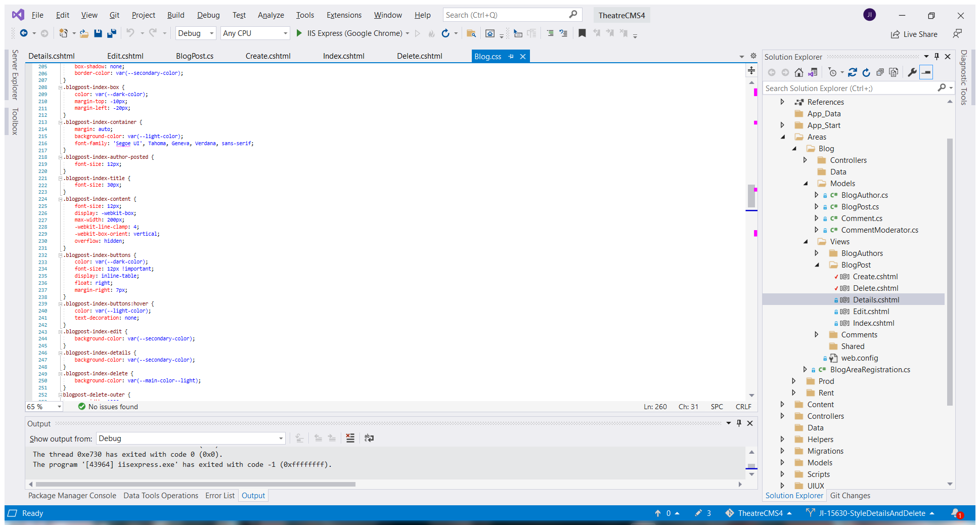Collapse All items in Solution Explorer

(880, 72)
